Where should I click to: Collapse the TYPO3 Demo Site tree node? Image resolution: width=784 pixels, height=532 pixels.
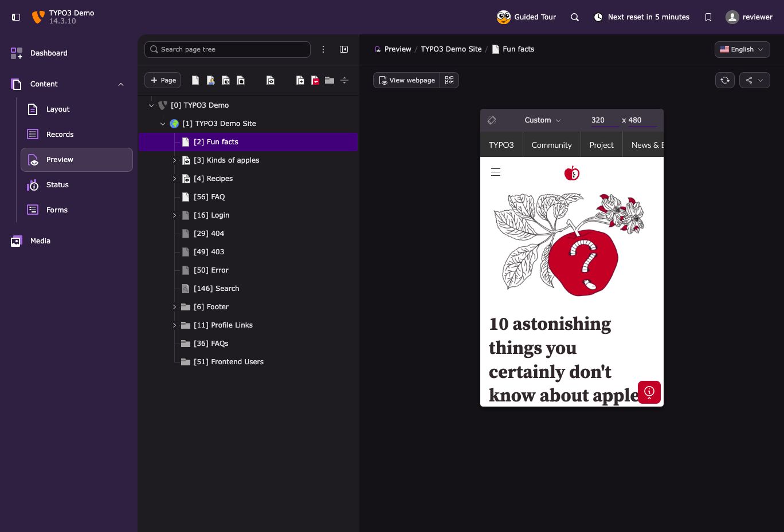click(163, 124)
